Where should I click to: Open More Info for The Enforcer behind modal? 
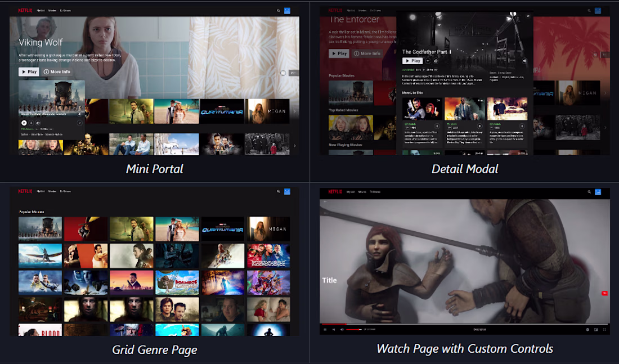click(x=367, y=53)
